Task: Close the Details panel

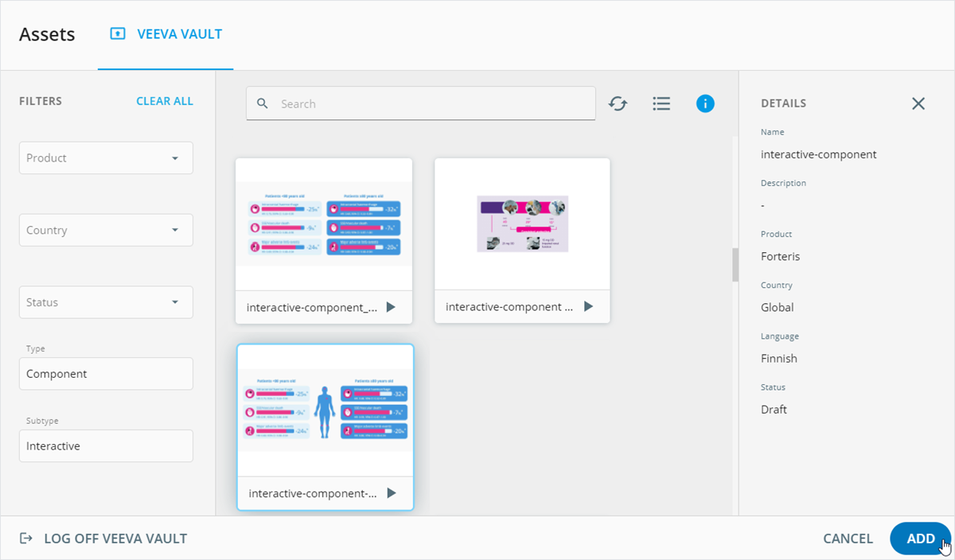Action: [918, 103]
